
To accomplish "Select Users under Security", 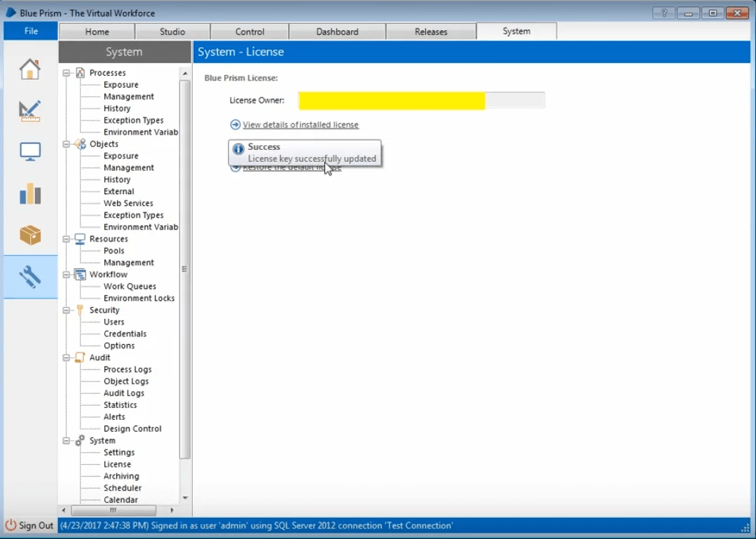I will pyautogui.click(x=114, y=322).
